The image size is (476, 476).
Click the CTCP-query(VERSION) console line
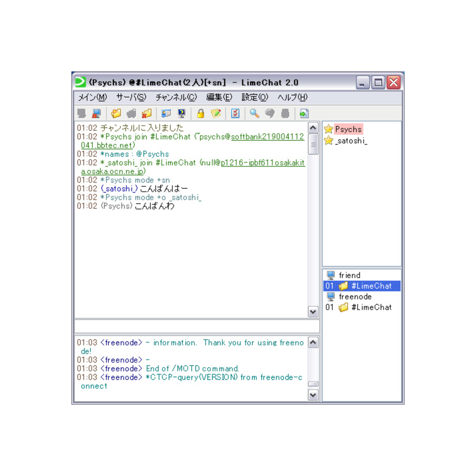click(190, 382)
